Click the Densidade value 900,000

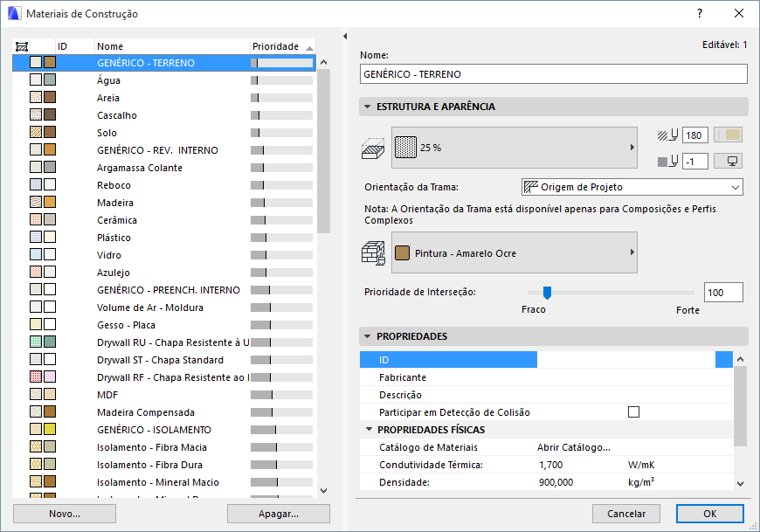556,482
